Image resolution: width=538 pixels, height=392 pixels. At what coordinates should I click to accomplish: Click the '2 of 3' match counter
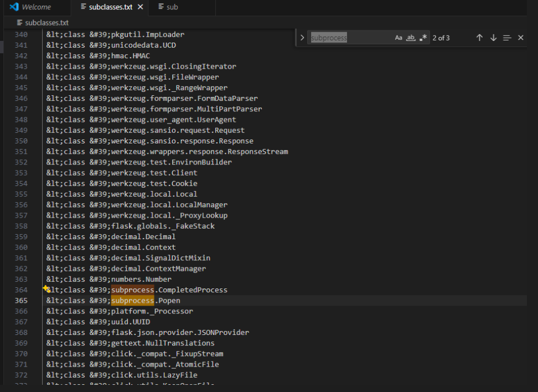coord(441,38)
